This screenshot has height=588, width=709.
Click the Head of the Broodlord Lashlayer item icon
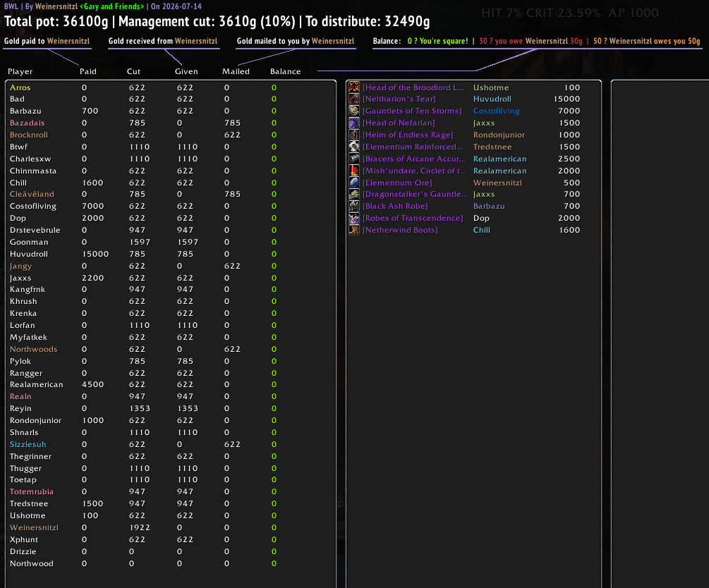(354, 87)
